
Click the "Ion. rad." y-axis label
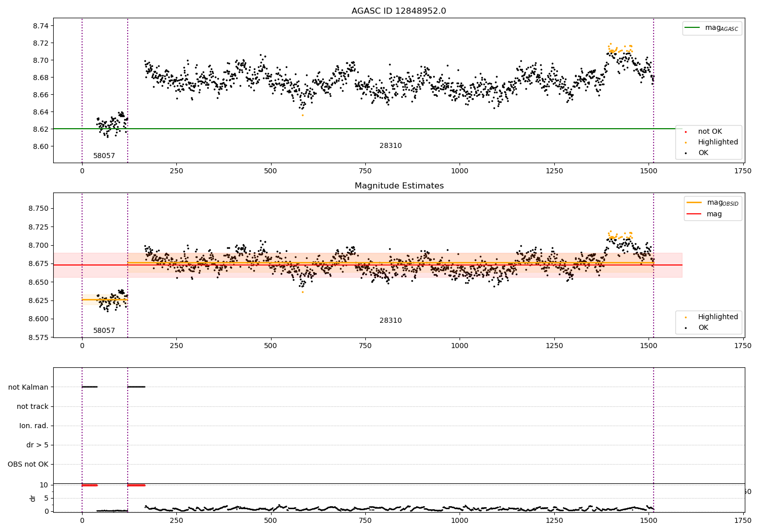34,426
